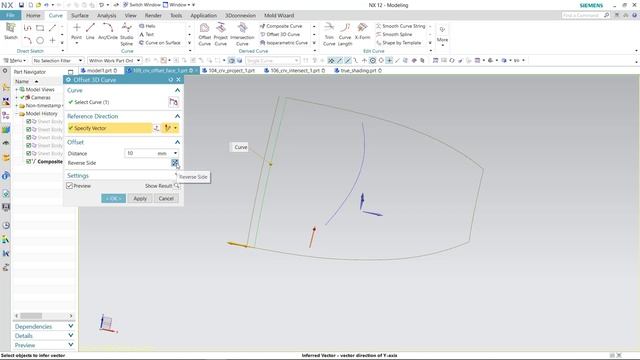Open the Curve Length tool

point(345,34)
